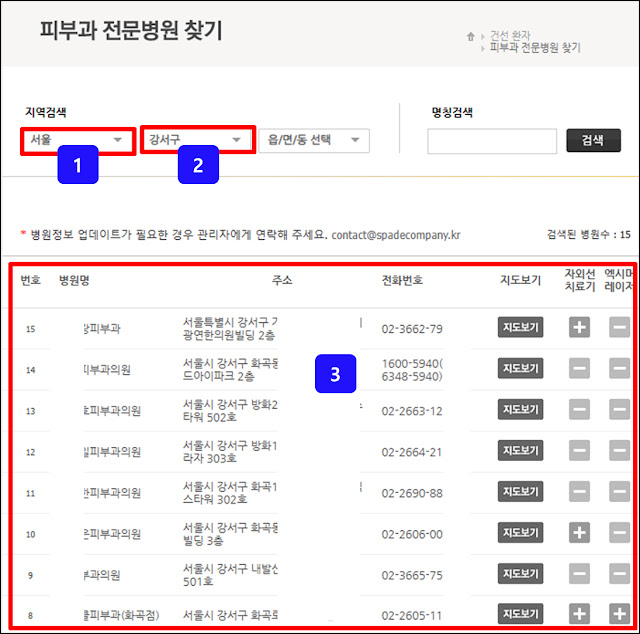Image resolution: width=640 pixels, height=634 pixels.
Task: Open 지도보기 map for hospital number 9
Action: pos(520,574)
